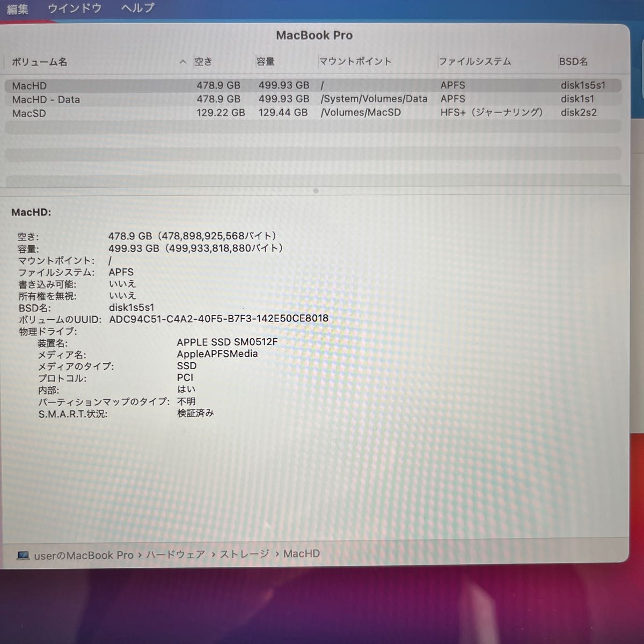The width and height of the screenshot is (644, 644).
Task: Click the volume UUID value ADC94C51
Action: pos(218,319)
